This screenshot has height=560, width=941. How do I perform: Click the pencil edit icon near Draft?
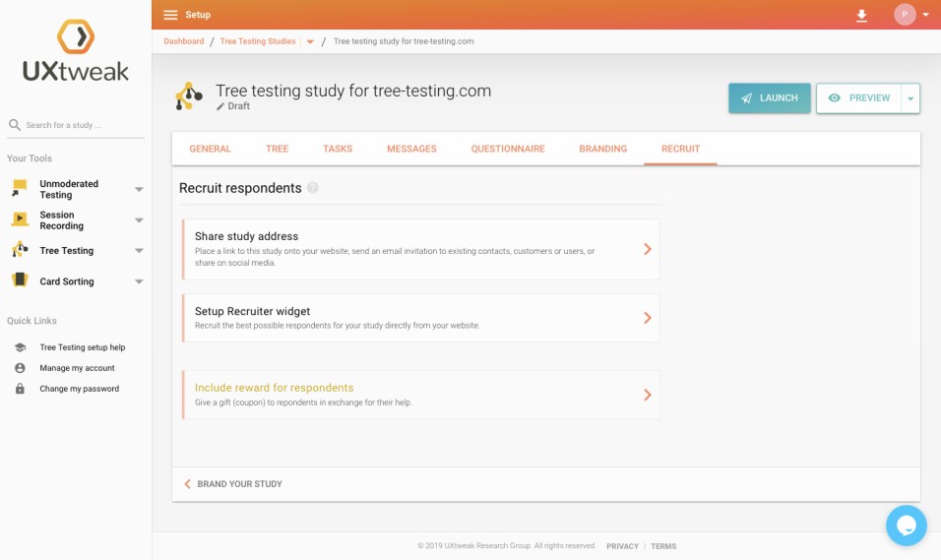point(220,106)
